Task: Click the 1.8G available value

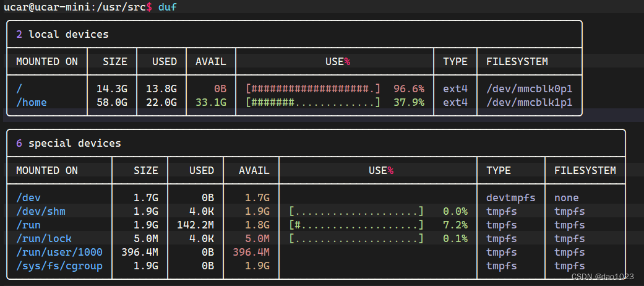Action: pos(257,225)
